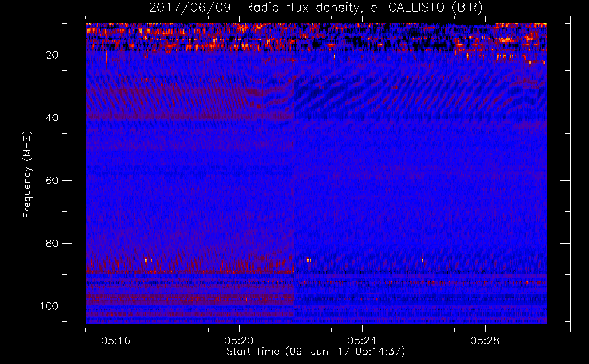This screenshot has height=364, width=589.
Task: Click the 05:24 time tick label
Action: pyautogui.click(x=362, y=341)
